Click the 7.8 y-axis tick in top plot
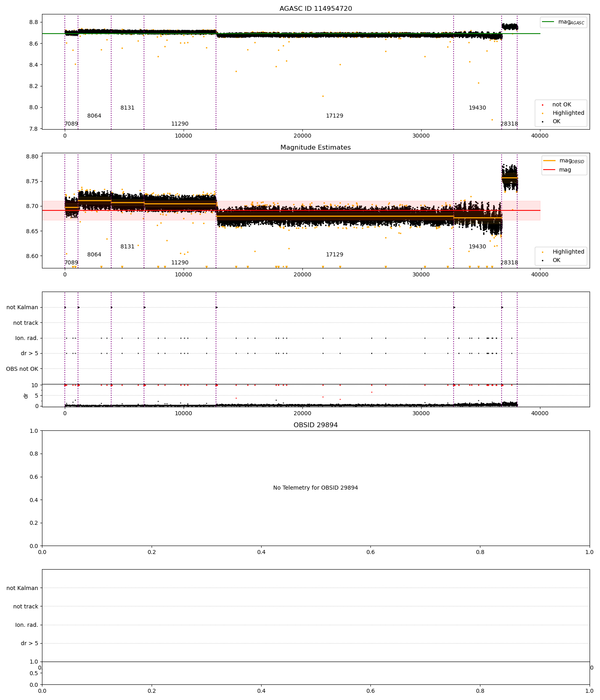This screenshot has width=600, height=700. point(33,129)
